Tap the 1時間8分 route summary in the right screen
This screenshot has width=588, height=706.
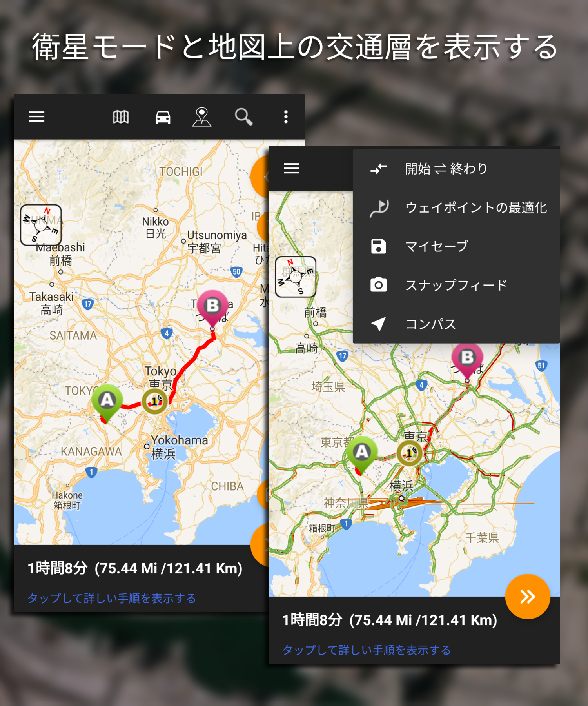click(390, 620)
